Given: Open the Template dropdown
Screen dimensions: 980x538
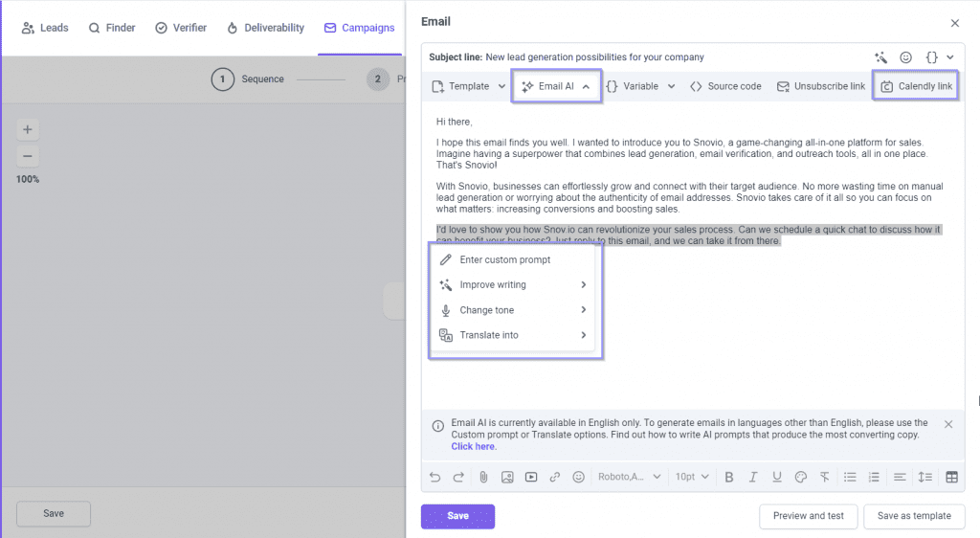Looking at the screenshot, I should pos(469,86).
